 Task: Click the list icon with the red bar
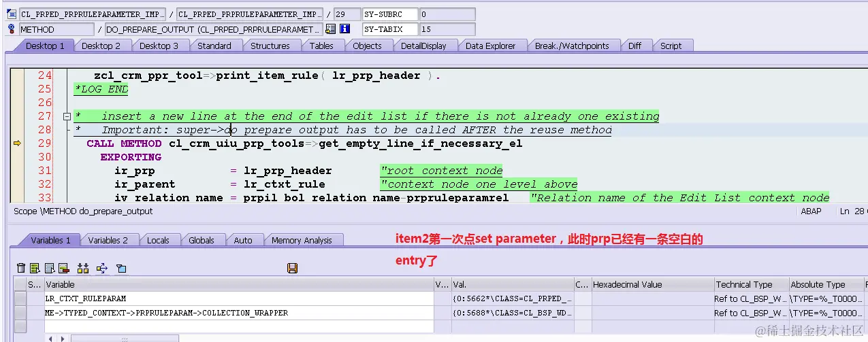click(64, 269)
